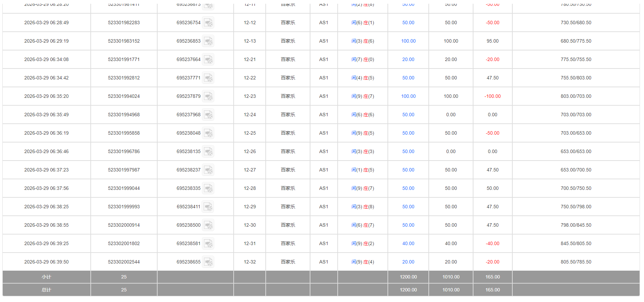Image resolution: width=644 pixels, height=302 pixels.
Task: Select order number 523301983152
Action: (x=124, y=41)
